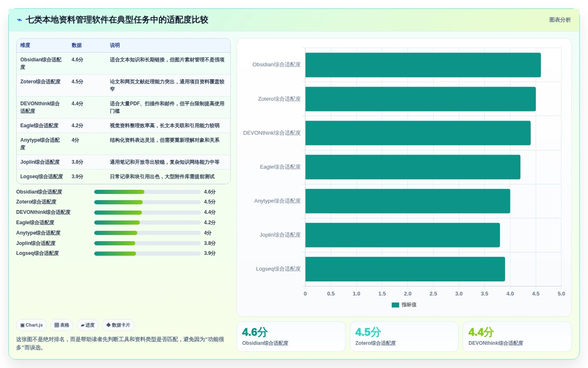Viewport: 588px width, 368px height.
Task: Click the Logseq综合适配度 table row name
Action: [x=41, y=177]
